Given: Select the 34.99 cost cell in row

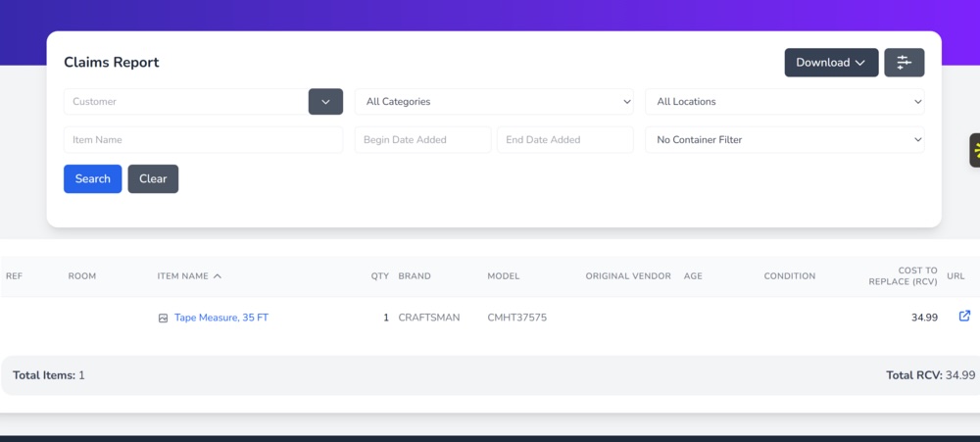Looking at the screenshot, I should 924,318.
